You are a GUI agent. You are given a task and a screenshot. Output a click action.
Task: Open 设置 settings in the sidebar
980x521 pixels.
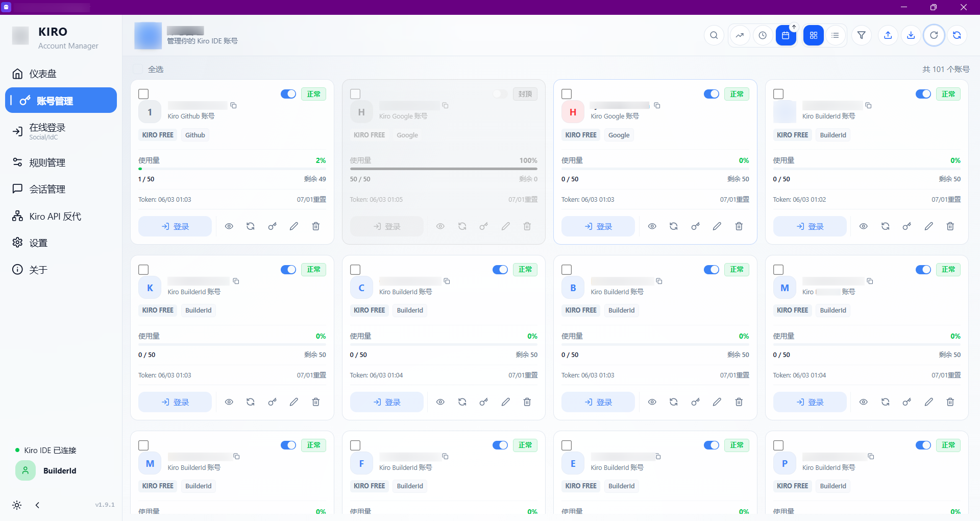click(x=61, y=243)
